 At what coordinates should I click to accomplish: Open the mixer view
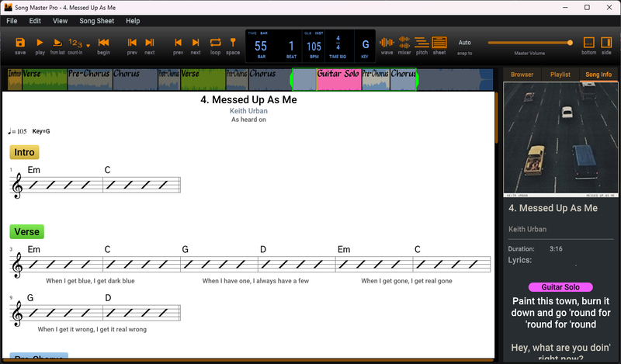[x=404, y=43]
